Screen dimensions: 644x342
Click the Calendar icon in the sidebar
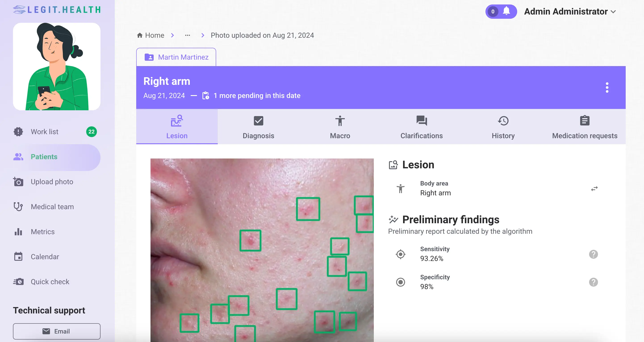(18, 256)
